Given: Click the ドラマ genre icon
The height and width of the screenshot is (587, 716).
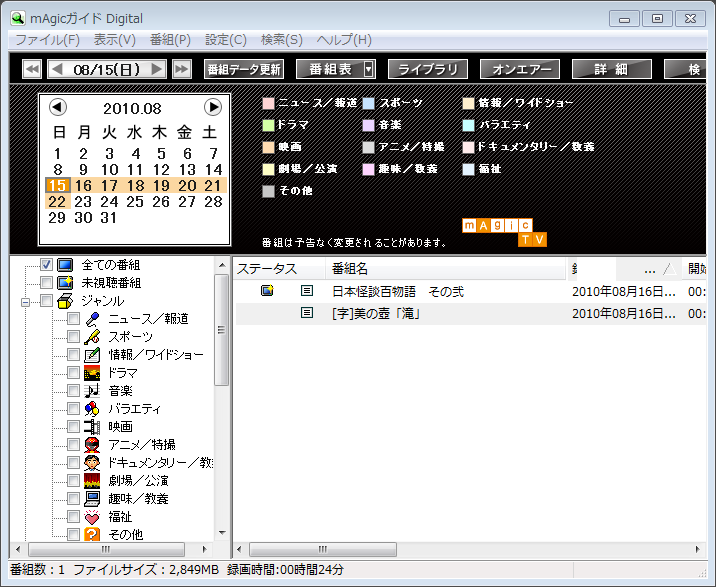Looking at the screenshot, I should (x=92, y=373).
